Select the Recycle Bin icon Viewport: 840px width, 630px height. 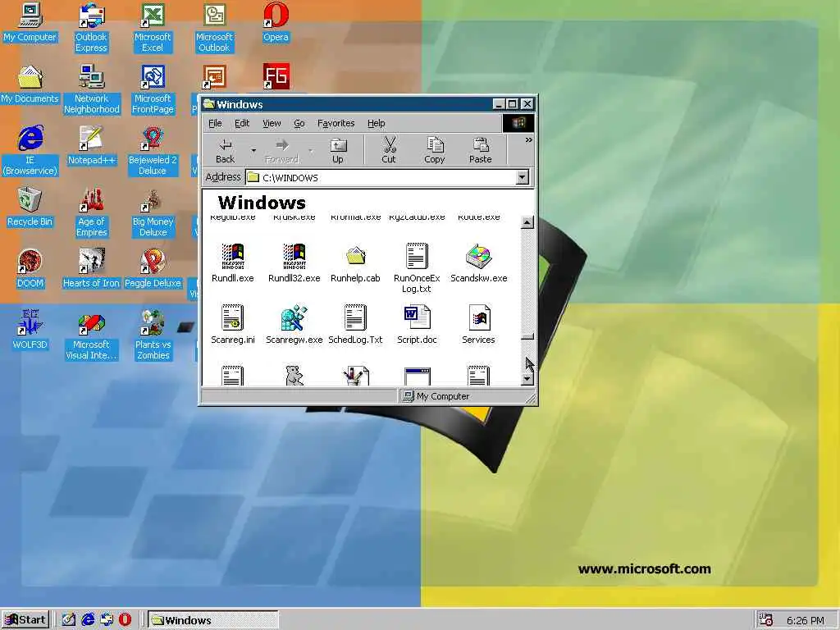[x=30, y=207]
